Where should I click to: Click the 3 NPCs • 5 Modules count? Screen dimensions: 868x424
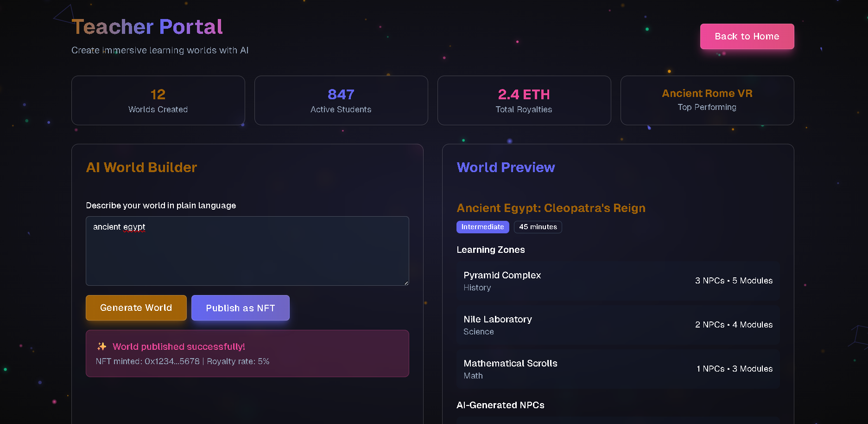tap(734, 281)
